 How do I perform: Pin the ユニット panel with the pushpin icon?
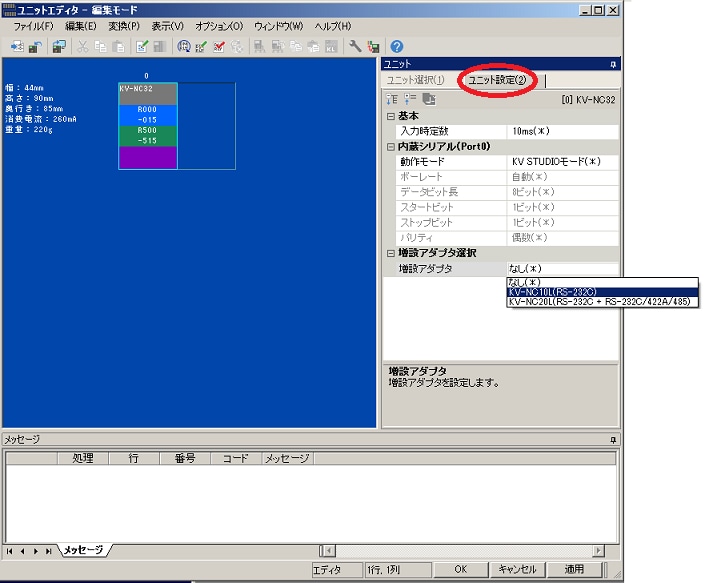612,63
